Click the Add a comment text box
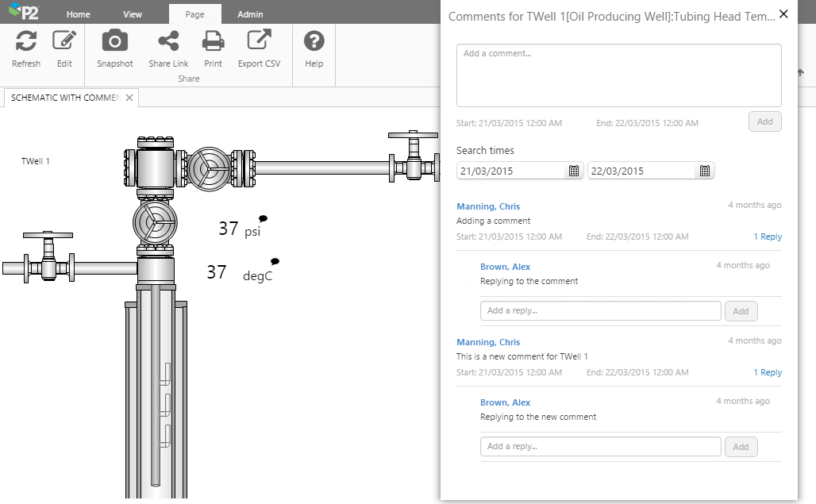Viewport: 816px width, 504px height. click(x=618, y=75)
